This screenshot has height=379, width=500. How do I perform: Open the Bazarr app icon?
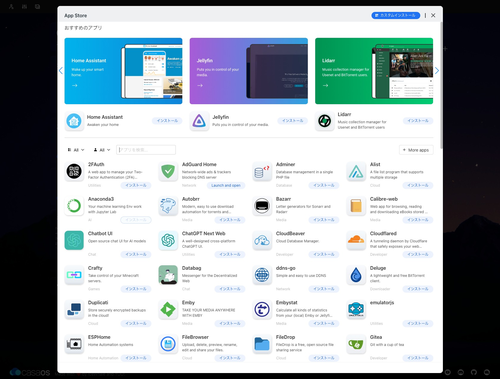pos(262,206)
